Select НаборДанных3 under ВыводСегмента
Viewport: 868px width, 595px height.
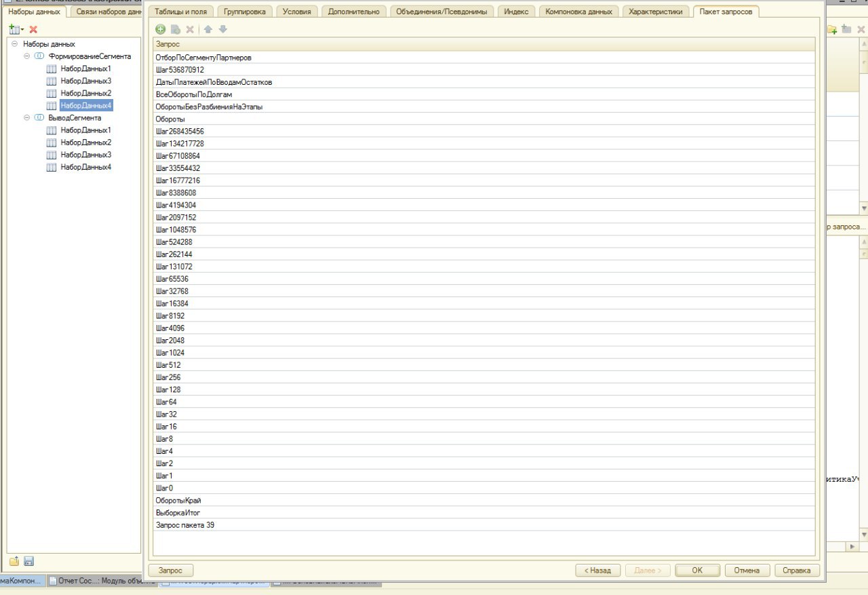click(86, 155)
